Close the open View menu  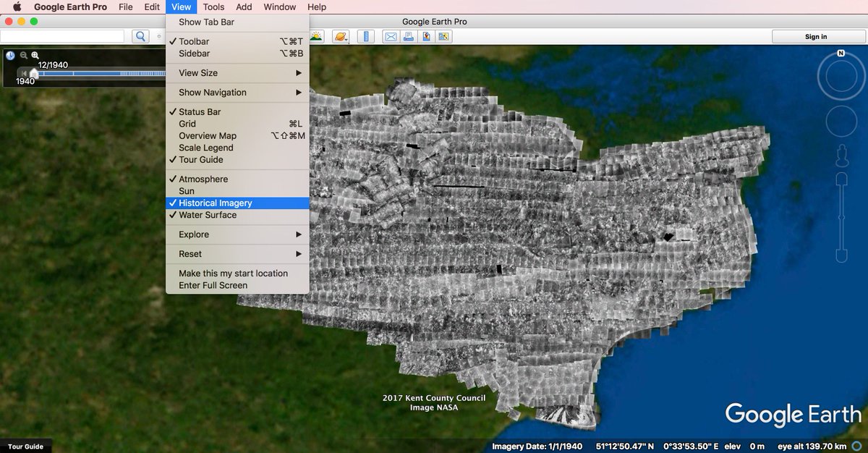182,7
